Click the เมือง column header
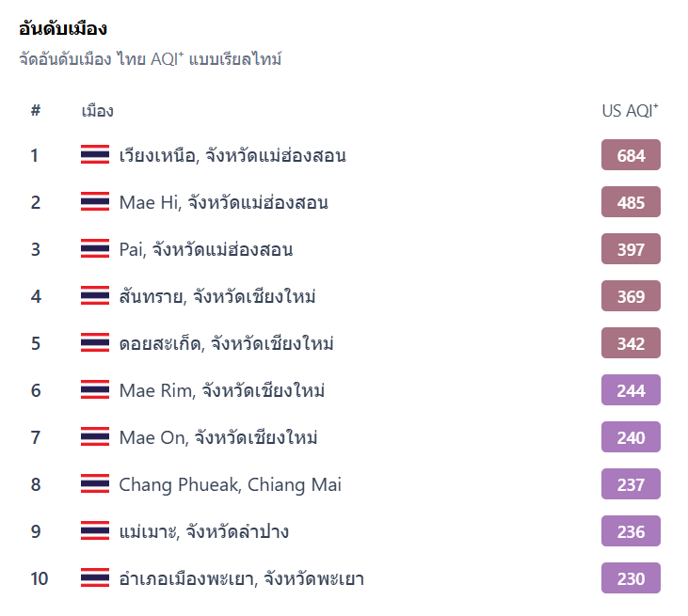688x616 pixels. click(98, 111)
